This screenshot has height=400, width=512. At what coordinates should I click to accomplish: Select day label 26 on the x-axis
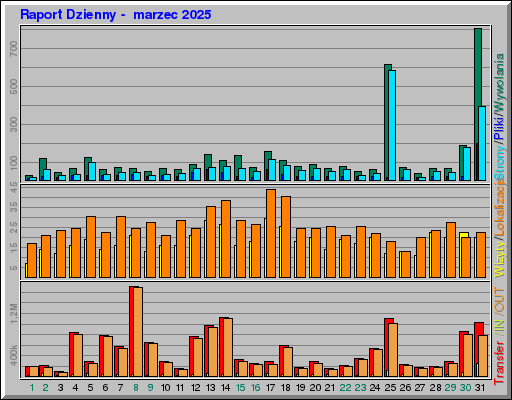pos(406,388)
